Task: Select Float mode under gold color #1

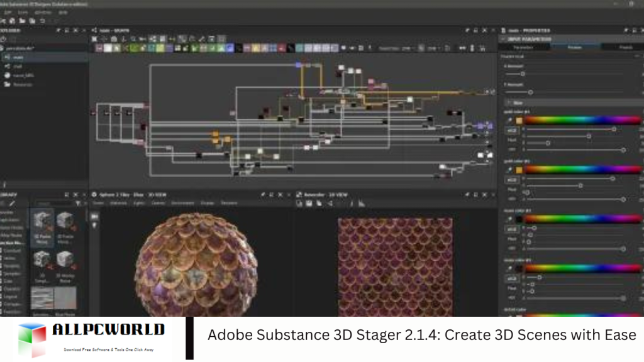Action: coord(512,140)
